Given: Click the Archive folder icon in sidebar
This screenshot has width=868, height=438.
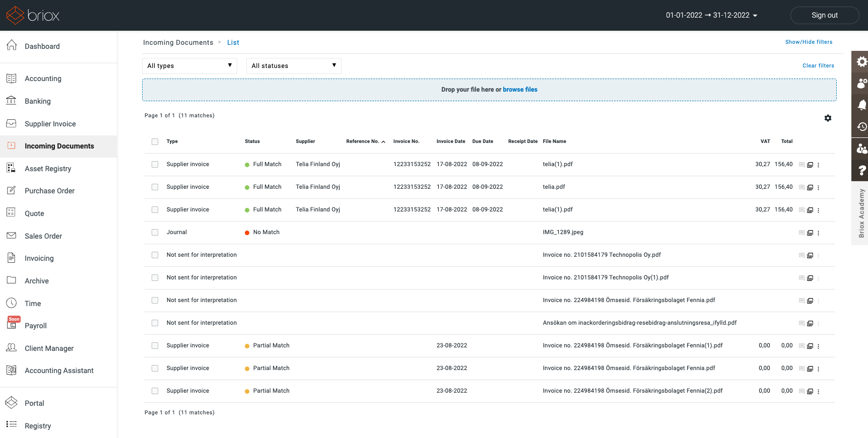Looking at the screenshot, I should pyautogui.click(x=11, y=280).
